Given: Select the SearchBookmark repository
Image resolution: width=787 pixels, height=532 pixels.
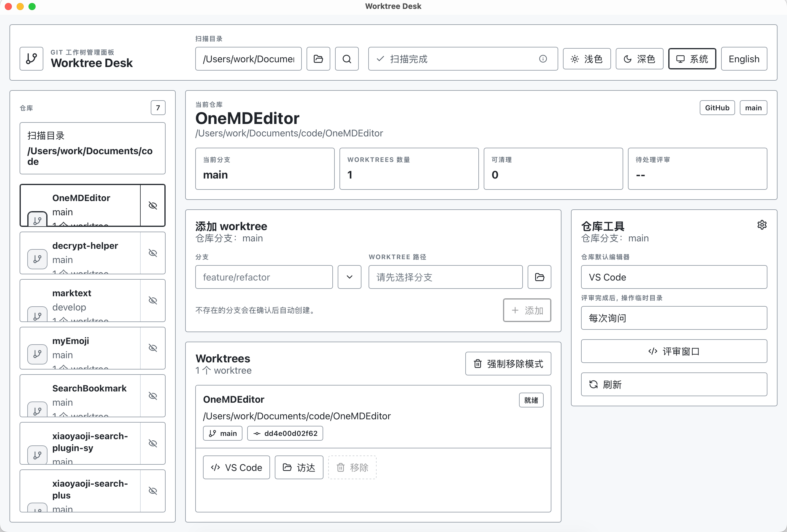Looking at the screenshot, I should click(80, 396).
